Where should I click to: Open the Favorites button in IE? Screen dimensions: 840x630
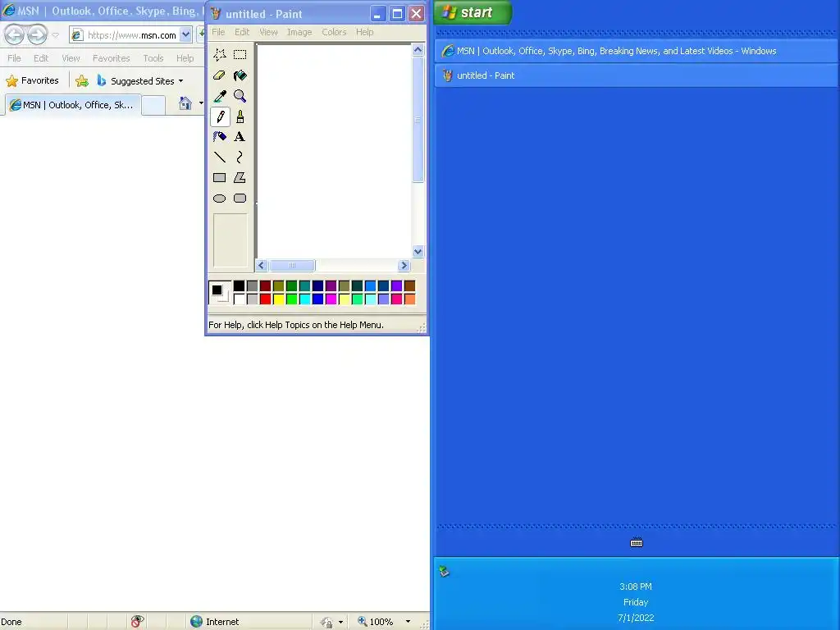point(32,81)
